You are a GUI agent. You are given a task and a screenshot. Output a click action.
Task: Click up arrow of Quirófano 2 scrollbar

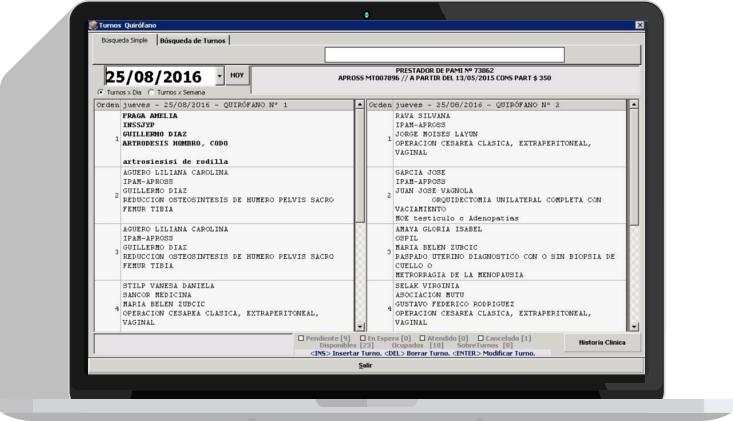[633, 105]
